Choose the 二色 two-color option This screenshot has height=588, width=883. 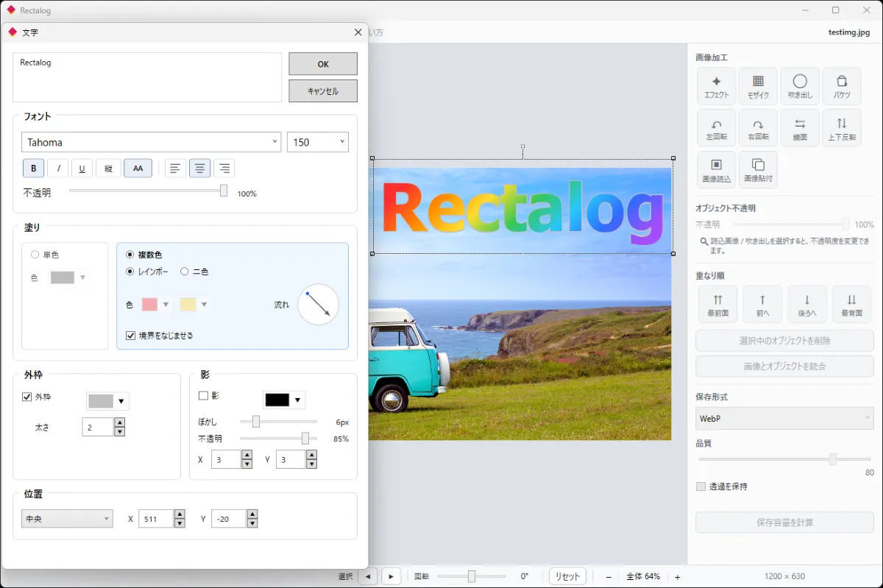point(194,272)
